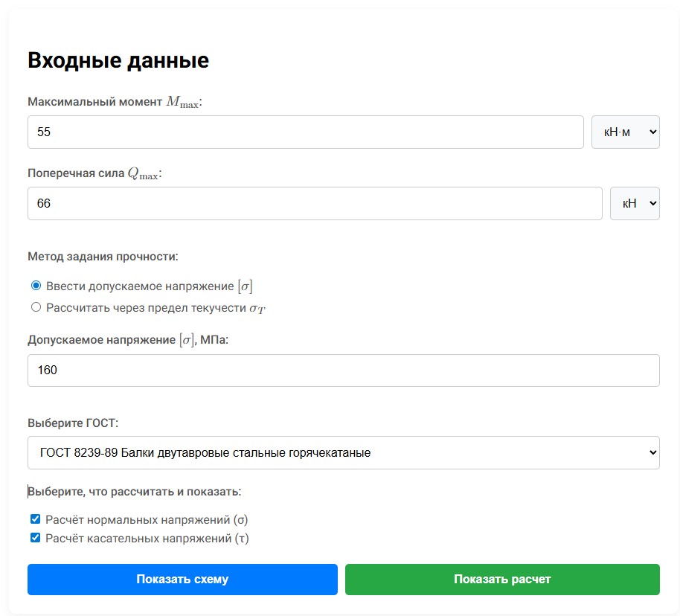Viewport: 680px width, 616px height.
Task: Click the 'Метод задания прочности' label
Action: pos(103,257)
